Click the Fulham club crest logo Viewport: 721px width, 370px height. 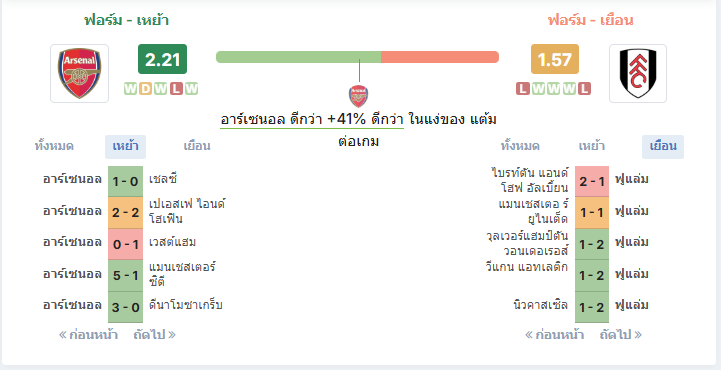(638, 73)
